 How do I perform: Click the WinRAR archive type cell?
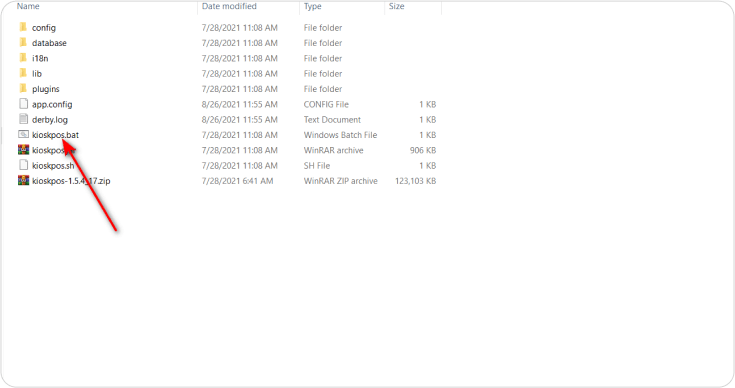click(x=334, y=150)
